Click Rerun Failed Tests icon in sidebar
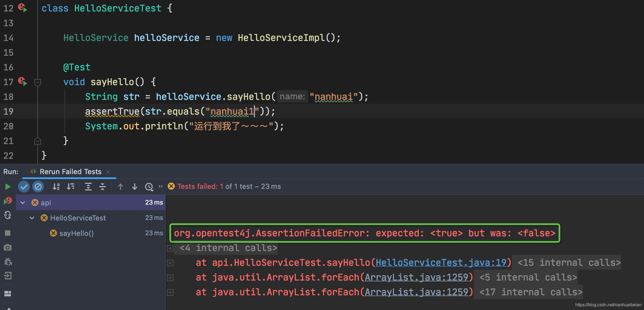 pyautogui.click(x=8, y=201)
